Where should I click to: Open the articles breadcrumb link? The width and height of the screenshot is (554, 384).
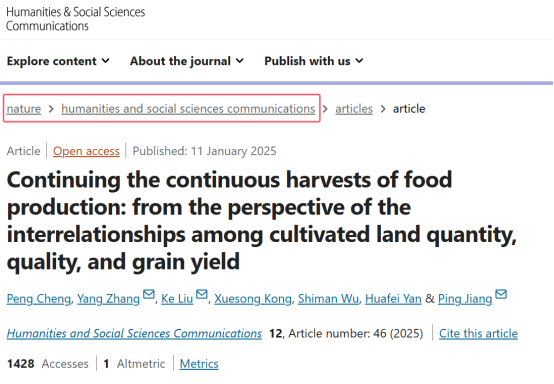click(x=354, y=108)
